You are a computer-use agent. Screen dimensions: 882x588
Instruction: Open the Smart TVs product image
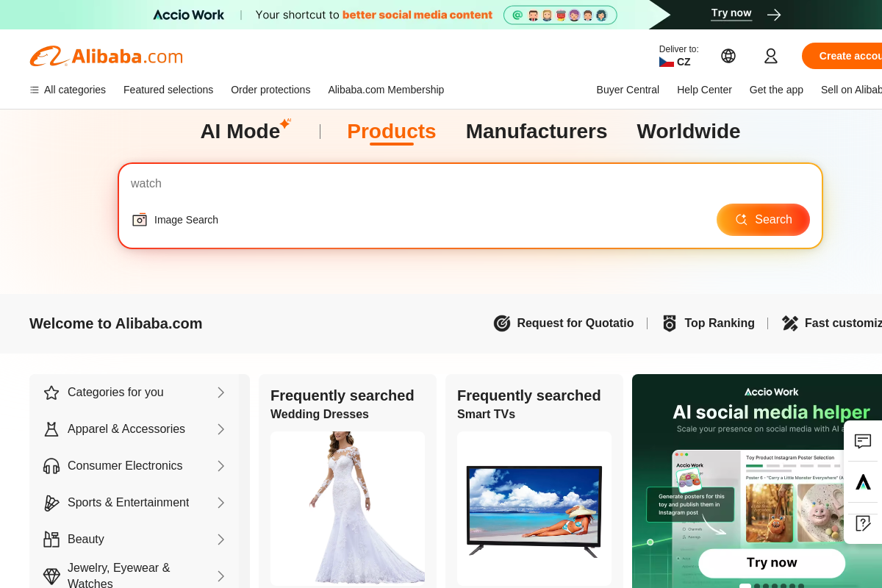click(534, 509)
